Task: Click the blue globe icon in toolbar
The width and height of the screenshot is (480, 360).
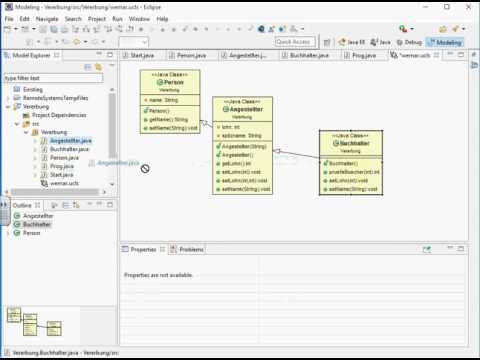Action: [x=261, y=29]
